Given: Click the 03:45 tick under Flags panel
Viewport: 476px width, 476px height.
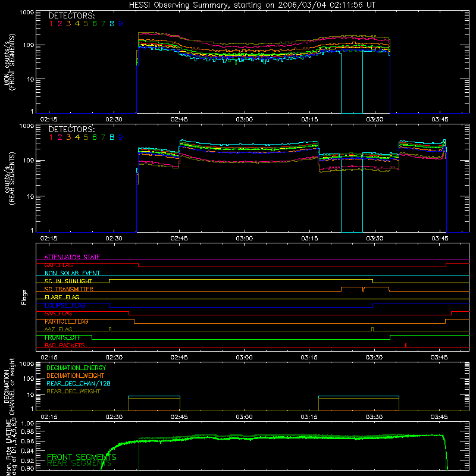Looking at the screenshot, I should click(x=439, y=358).
